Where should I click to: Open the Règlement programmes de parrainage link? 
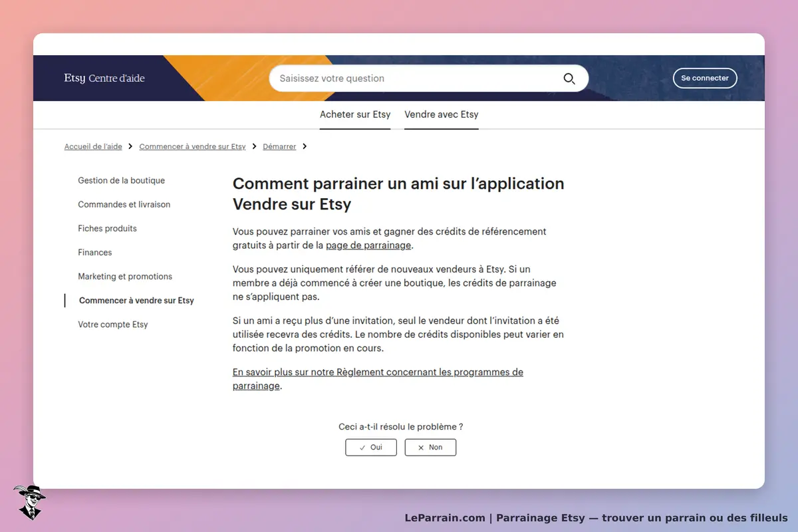pos(378,379)
